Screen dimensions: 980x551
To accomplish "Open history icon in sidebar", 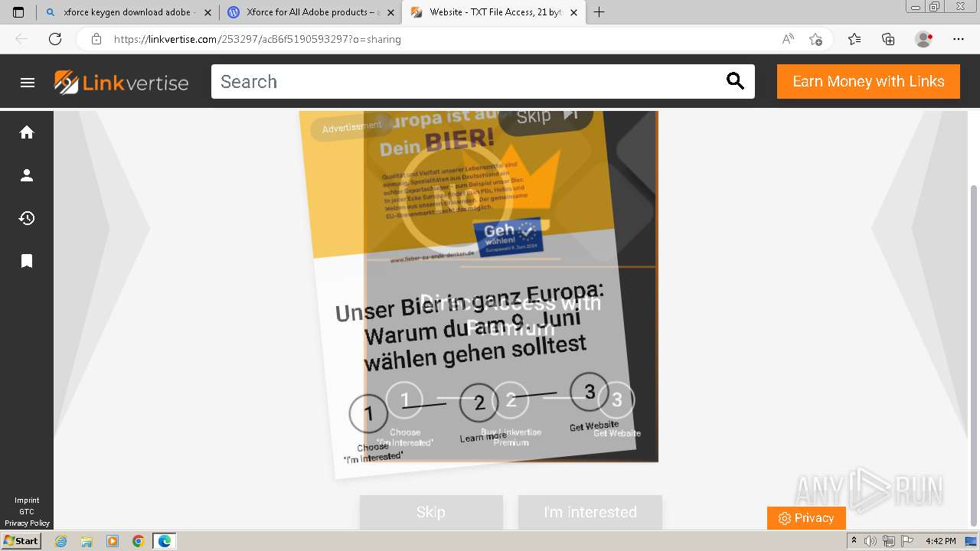I will [x=27, y=218].
